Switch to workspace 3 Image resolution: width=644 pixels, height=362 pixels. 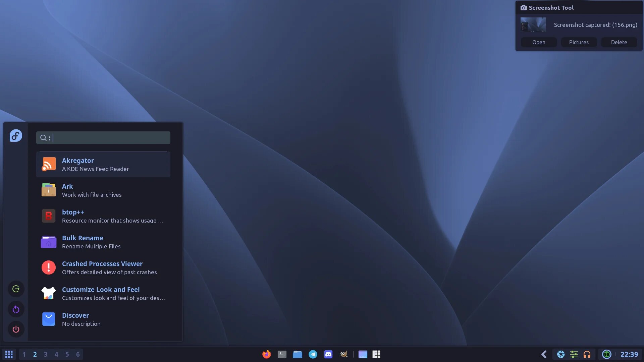(46, 354)
